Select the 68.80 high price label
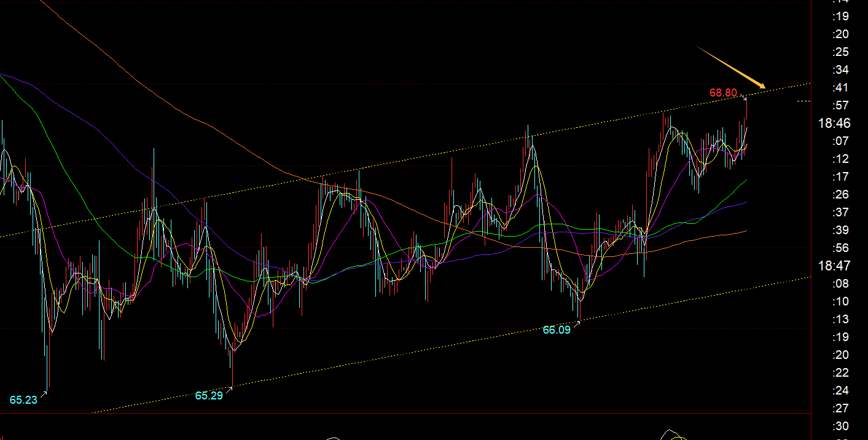 (723, 93)
